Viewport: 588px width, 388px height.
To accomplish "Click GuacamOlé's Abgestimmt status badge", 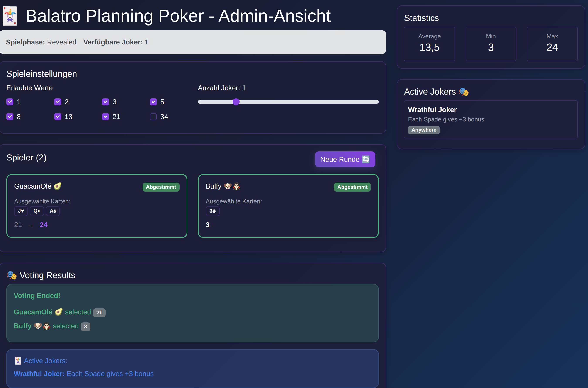I will pyautogui.click(x=161, y=187).
